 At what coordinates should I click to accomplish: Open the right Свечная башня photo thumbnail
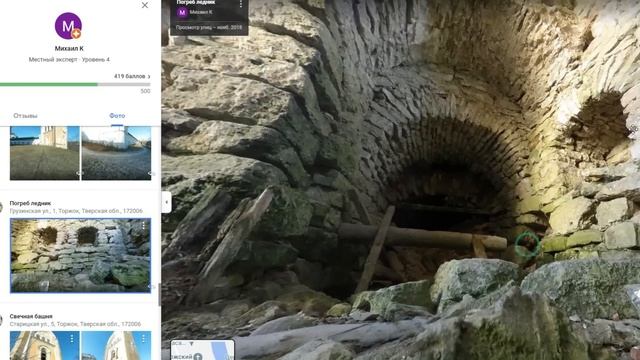tap(116, 346)
